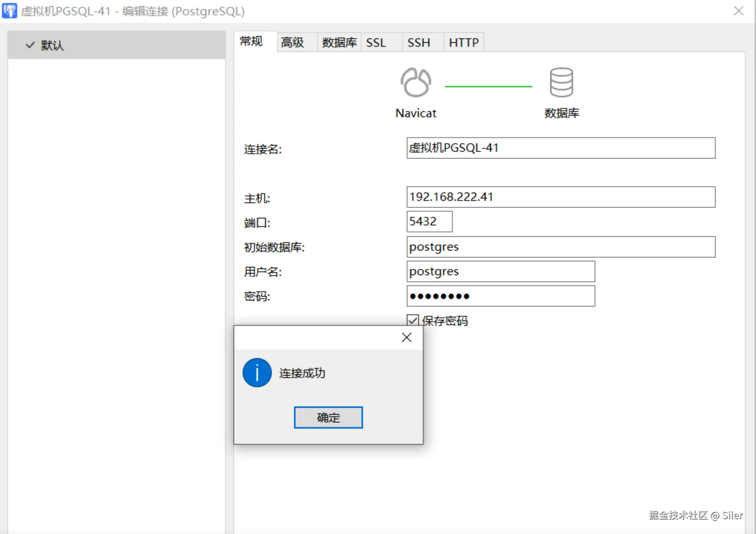Click the Navicat app icon in title bar
Screen dimensions: 756x534
pos(9,11)
